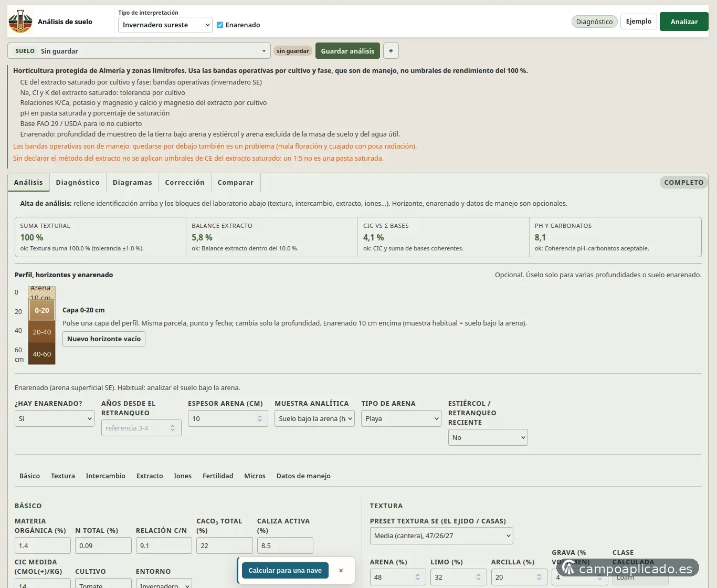Viewport: 717px width, 588px height.
Task: Click Guardar análisis button
Action: click(x=347, y=51)
